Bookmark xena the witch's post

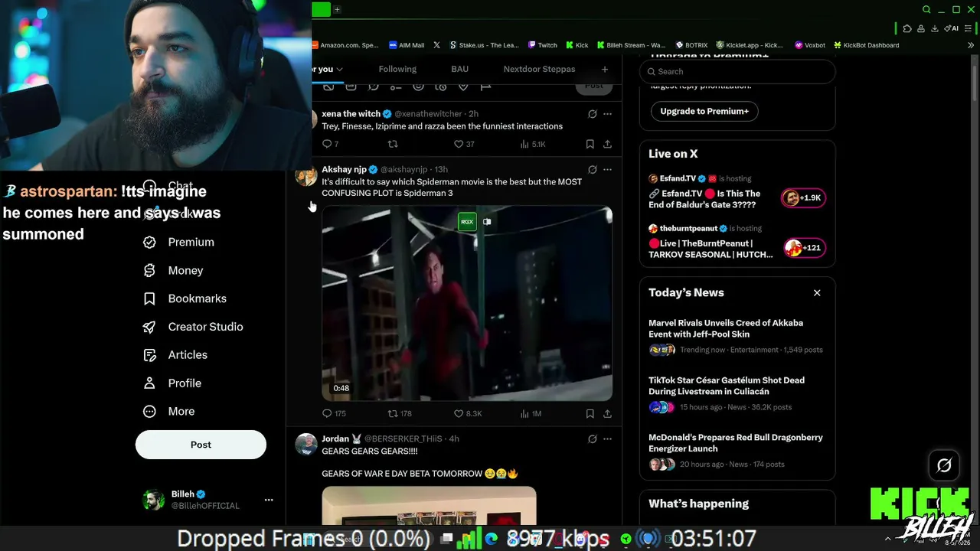(x=590, y=144)
